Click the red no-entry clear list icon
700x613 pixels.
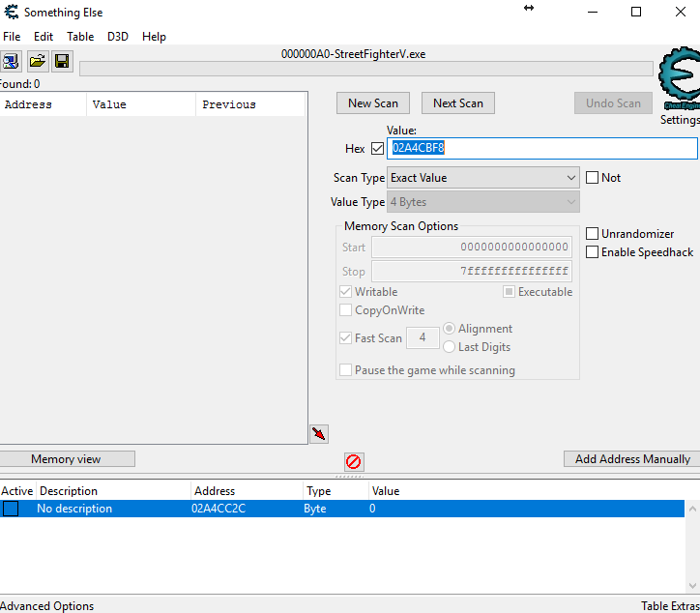pos(354,462)
